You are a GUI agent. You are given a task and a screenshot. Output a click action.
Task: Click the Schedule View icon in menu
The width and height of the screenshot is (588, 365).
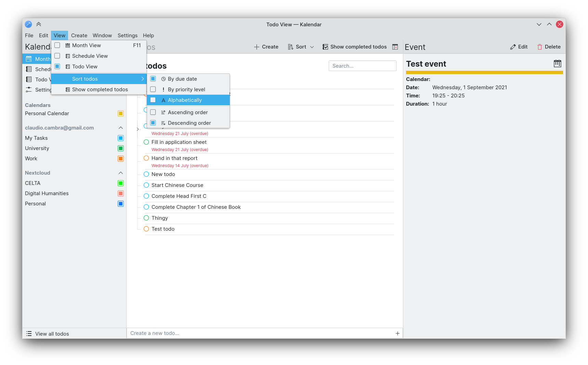click(68, 56)
